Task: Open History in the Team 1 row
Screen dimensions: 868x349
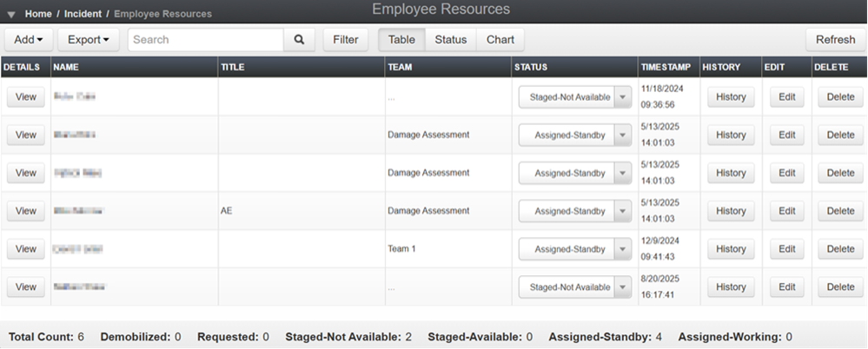Action: pos(731,249)
